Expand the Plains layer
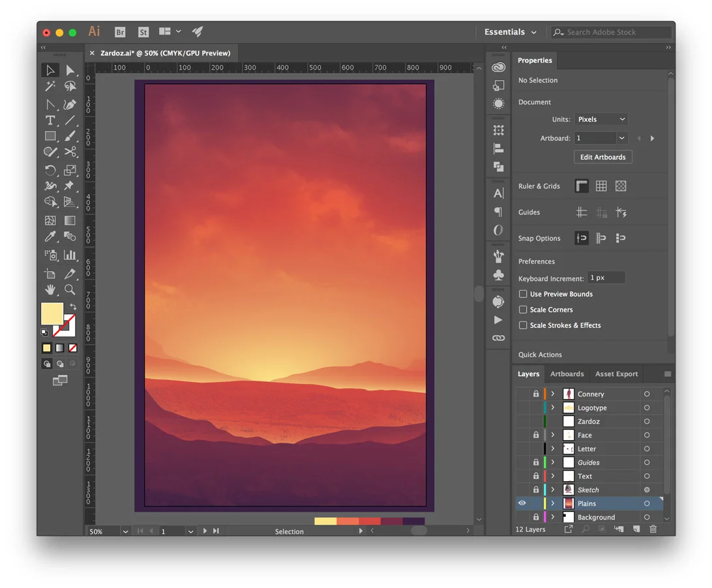The image size is (712, 588). tap(553, 503)
